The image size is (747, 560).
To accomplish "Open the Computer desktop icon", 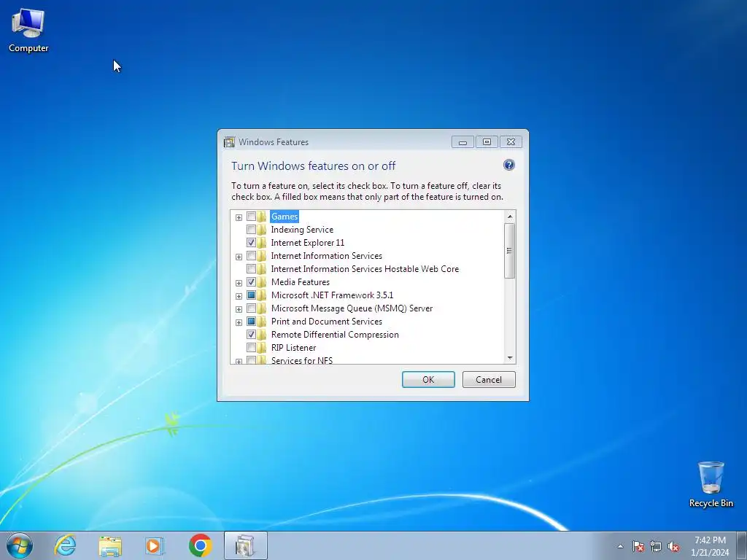I will pos(28,31).
